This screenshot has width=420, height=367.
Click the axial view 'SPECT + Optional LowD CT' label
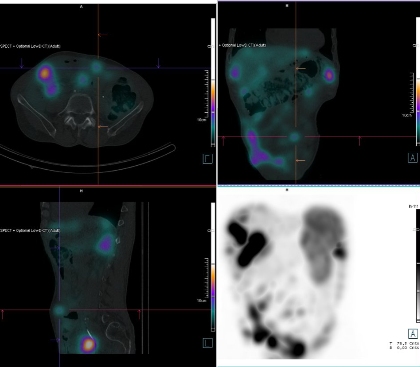tap(30, 46)
